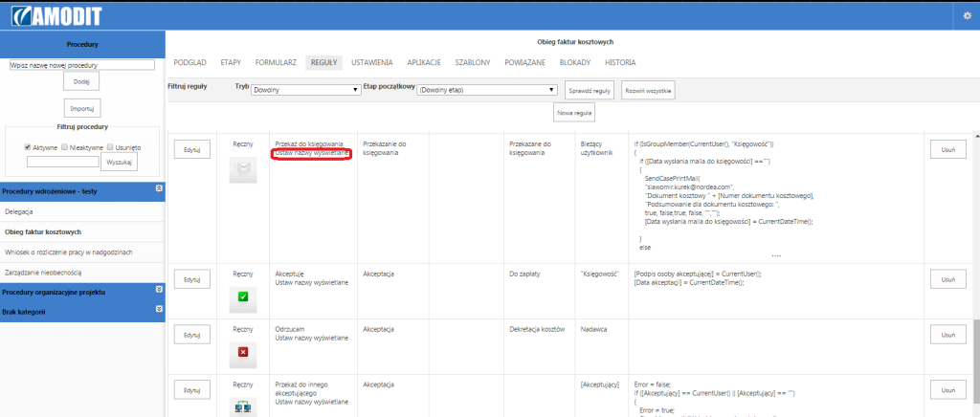The height and width of the screenshot is (417, 980).
Task: Click Ustaw nazwy wyświetlane under Akceptuję
Action: (x=312, y=282)
